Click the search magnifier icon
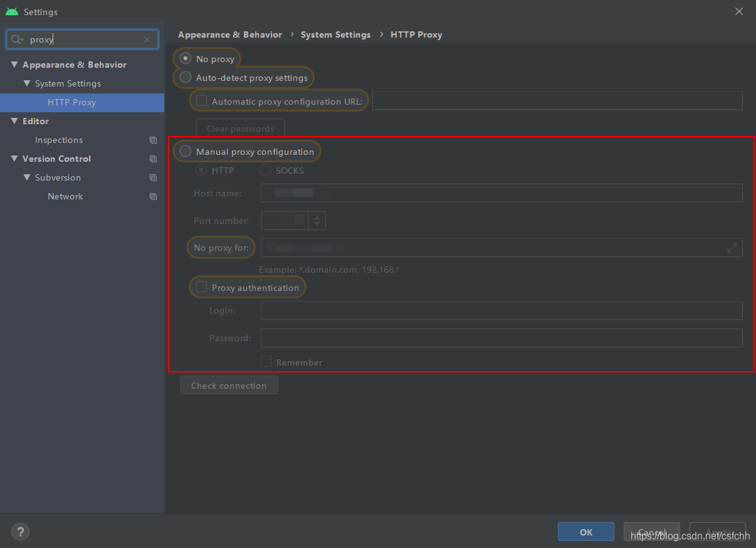Image resolution: width=756 pixels, height=548 pixels. tap(16, 40)
